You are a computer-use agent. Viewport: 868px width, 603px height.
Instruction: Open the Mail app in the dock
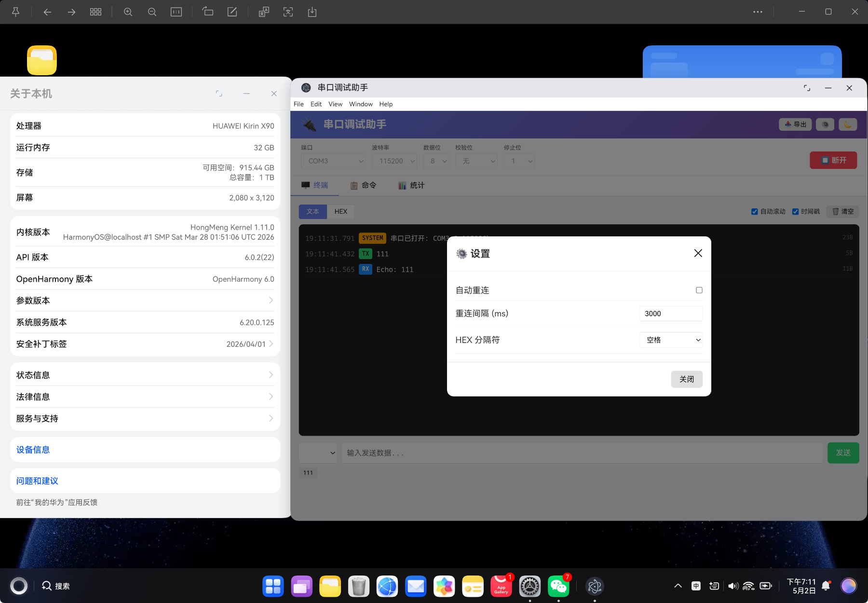(x=416, y=586)
